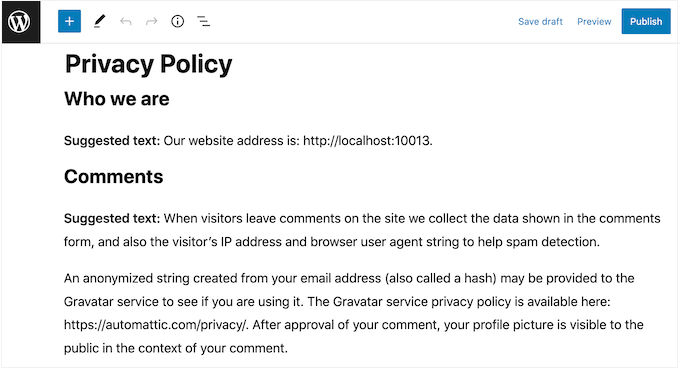Image resolution: width=680 pixels, height=370 pixels.
Task: Click the automattic.com/privacy URL text
Action: click(155, 325)
